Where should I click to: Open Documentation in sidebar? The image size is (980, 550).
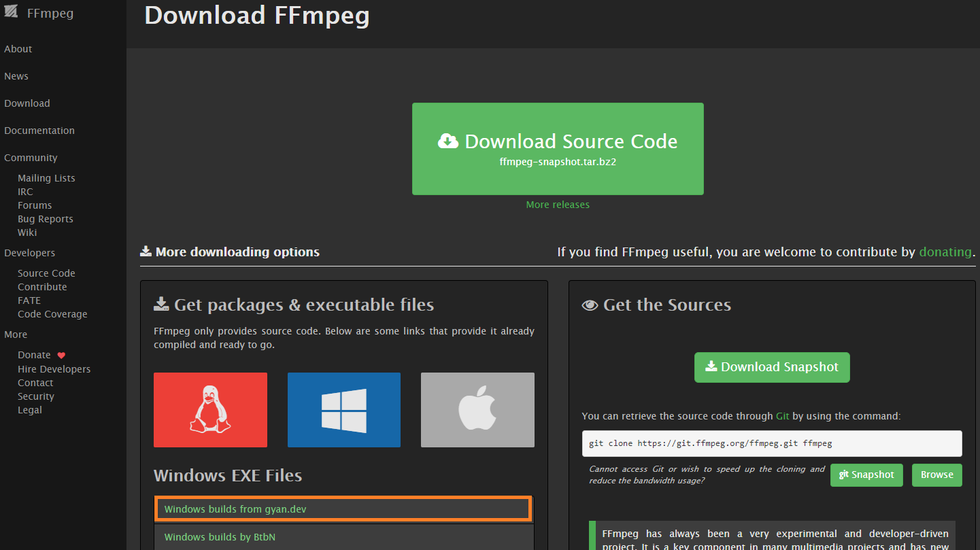(39, 131)
